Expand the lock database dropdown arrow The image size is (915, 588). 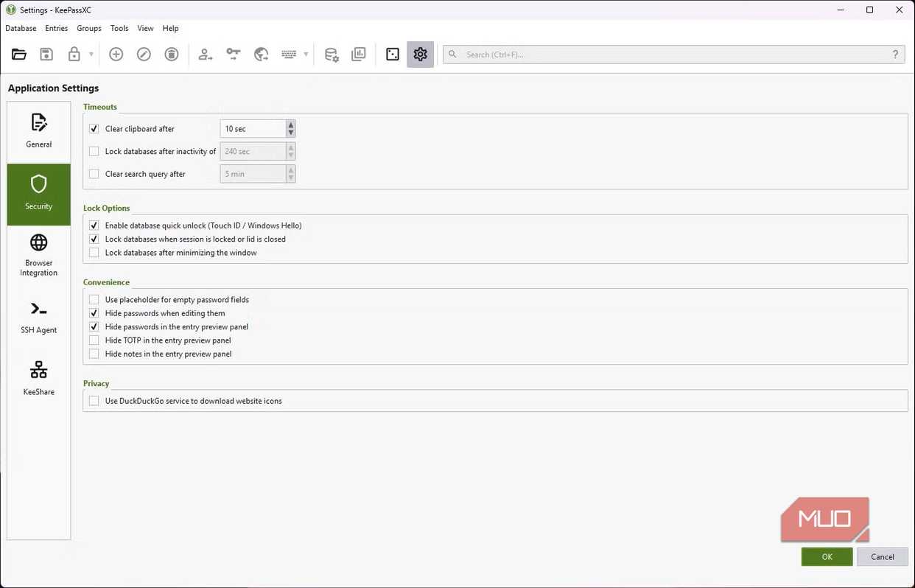coord(91,55)
